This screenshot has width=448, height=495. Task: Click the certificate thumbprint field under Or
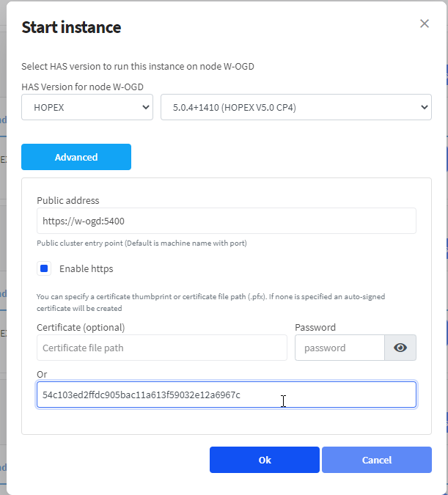pyautogui.click(x=227, y=395)
